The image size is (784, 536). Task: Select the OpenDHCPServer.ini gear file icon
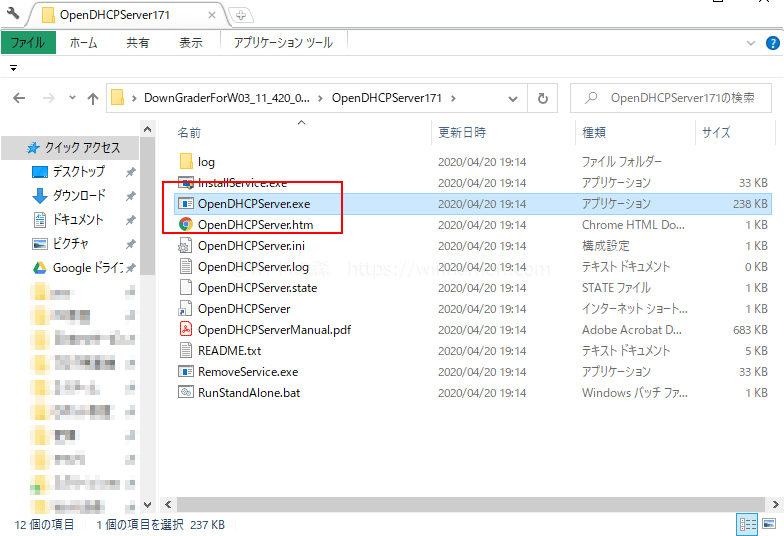point(186,246)
